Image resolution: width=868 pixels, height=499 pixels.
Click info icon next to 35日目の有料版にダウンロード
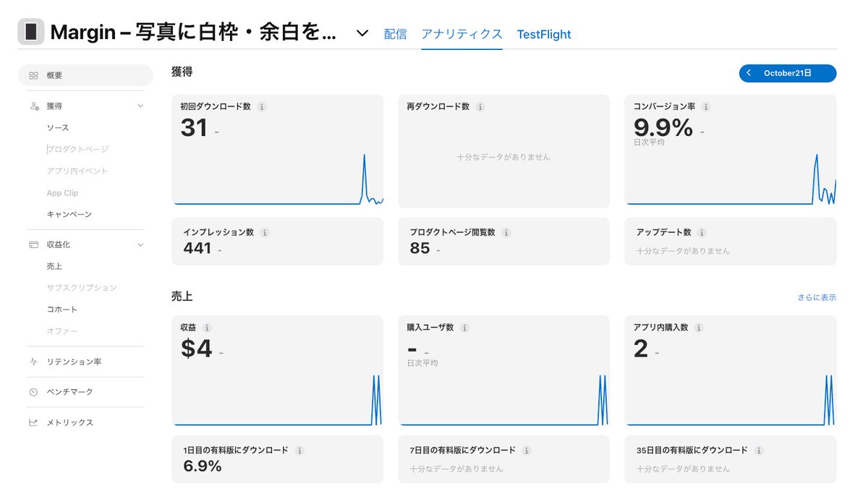(759, 451)
